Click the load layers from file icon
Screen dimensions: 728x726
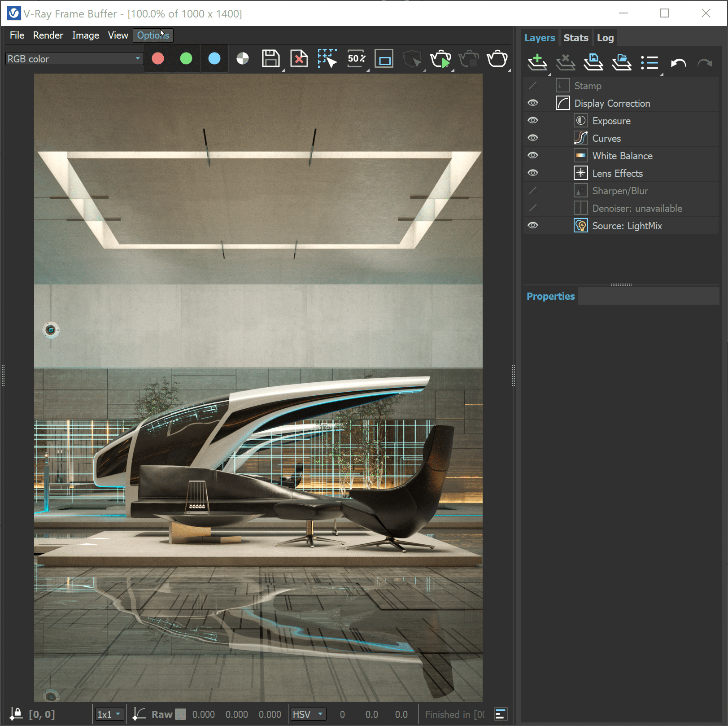coord(622,62)
